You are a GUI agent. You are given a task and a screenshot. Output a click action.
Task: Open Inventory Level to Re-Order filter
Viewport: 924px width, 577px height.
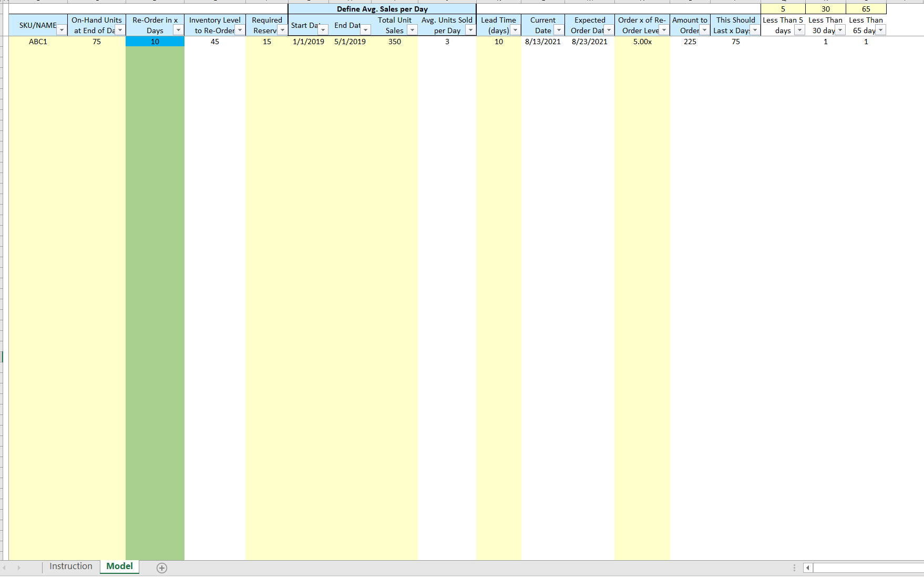pos(240,31)
